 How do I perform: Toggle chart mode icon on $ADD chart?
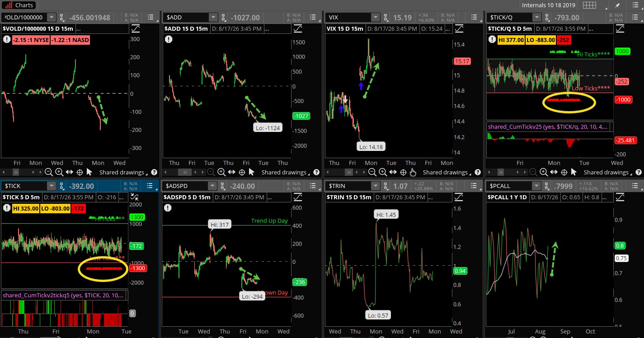[298, 28]
